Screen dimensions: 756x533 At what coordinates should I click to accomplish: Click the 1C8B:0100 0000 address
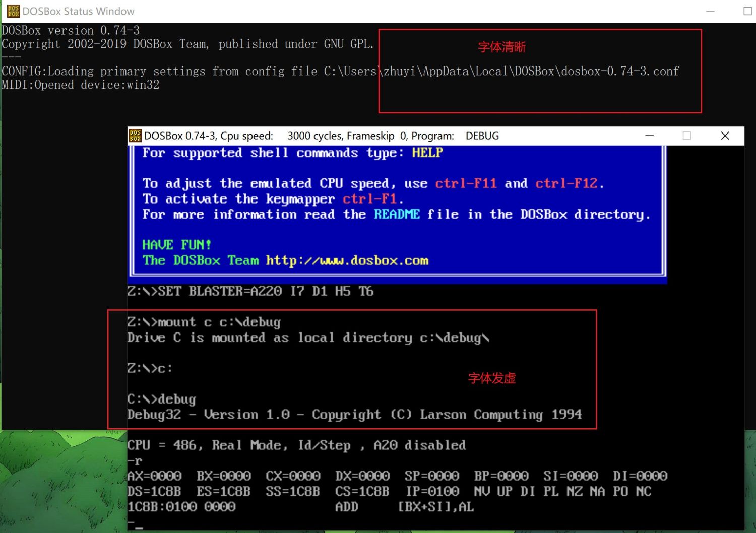[181, 507]
